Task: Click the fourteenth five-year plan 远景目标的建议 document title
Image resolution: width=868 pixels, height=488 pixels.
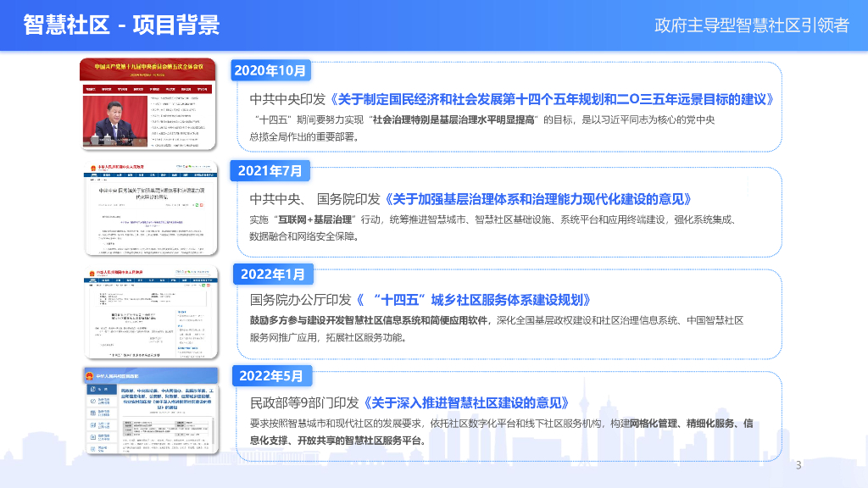Action: click(x=552, y=100)
